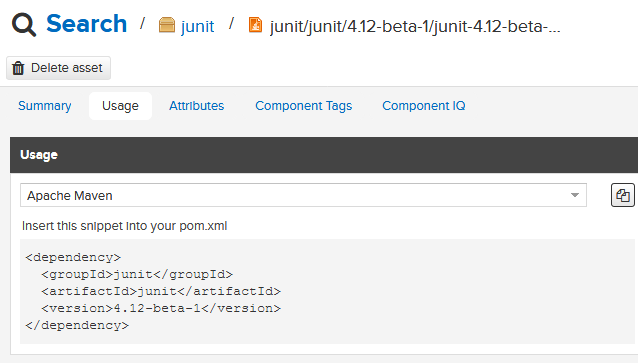The height and width of the screenshot is (363, 638).
Task: Click the closing </dependency> line
Action: 77,326
